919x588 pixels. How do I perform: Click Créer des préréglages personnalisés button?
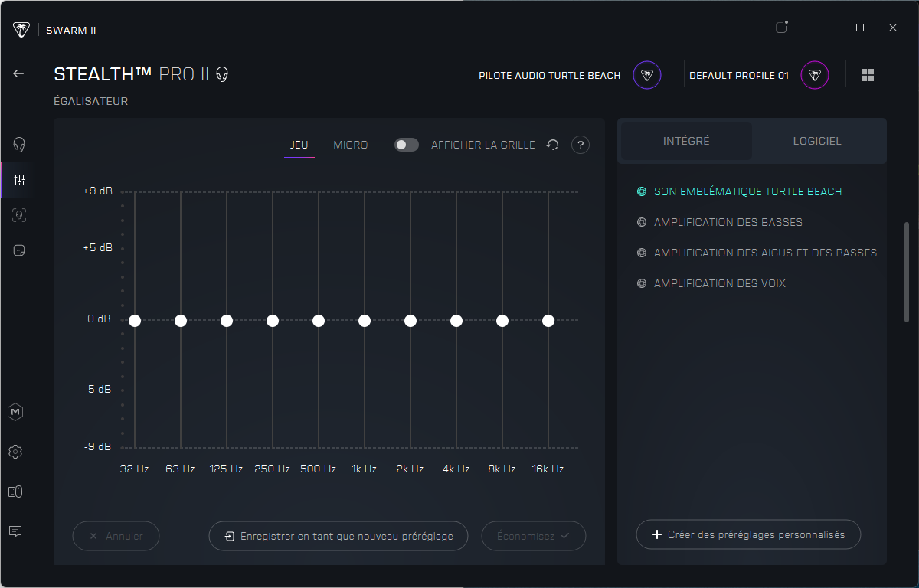pyautogui.click(x=748, y=534)
